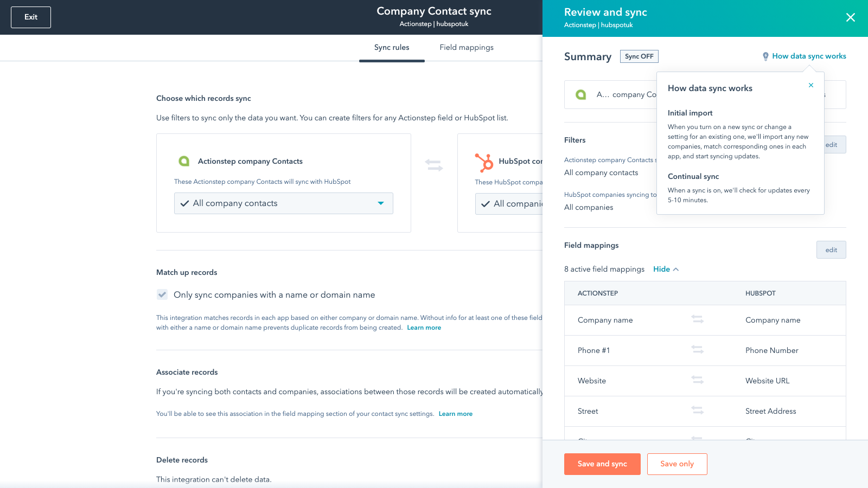Image resolution: width=868 pixels, height=488 pixels.
Task: Click the sync arrows on the Street mapping row
Action: click(698, 410)
